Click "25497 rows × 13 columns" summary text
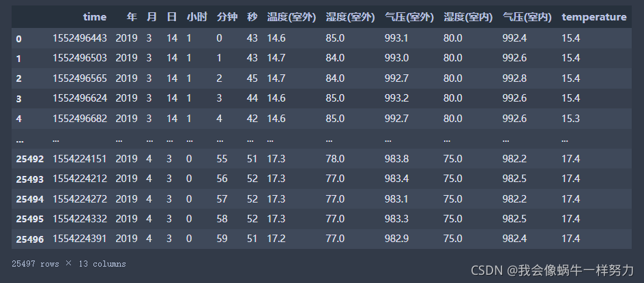The height and width of the screenshot is (283, 644). tap(69, 264)
